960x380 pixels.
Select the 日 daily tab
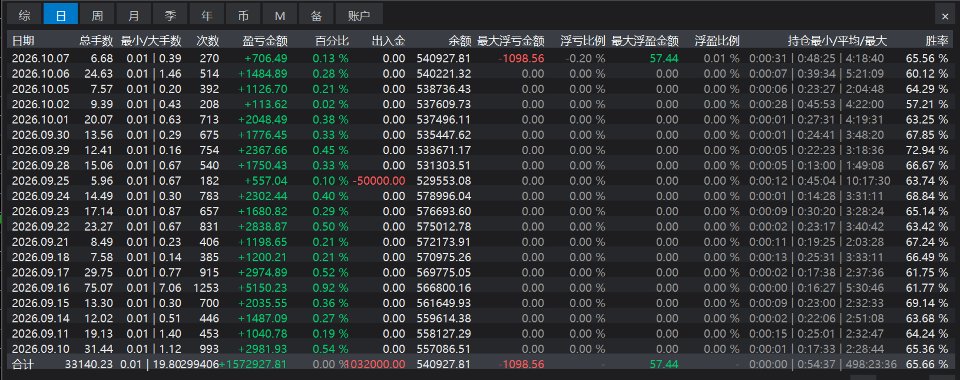(x=61, y=15)
